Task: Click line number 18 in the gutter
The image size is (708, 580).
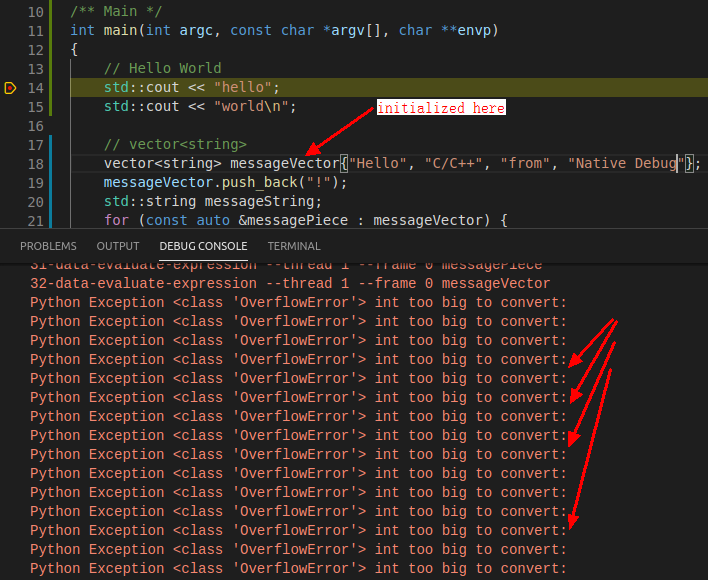Action: coord(36,163)
